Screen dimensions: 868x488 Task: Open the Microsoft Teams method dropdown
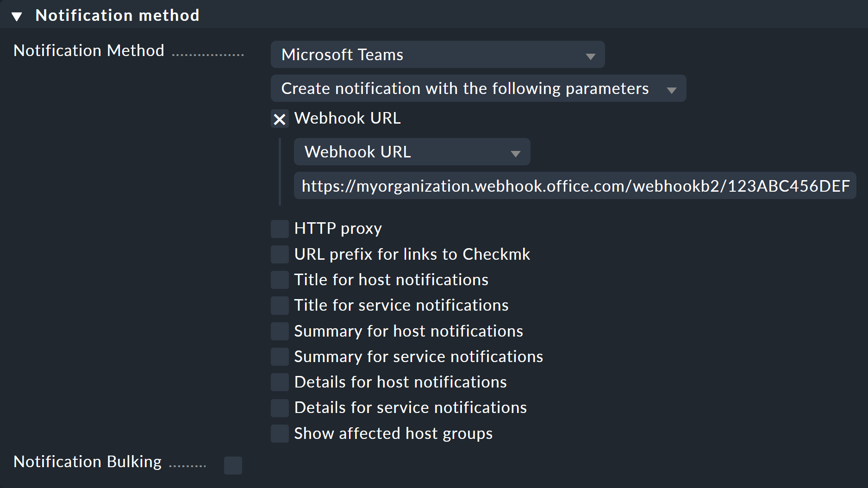437,55
